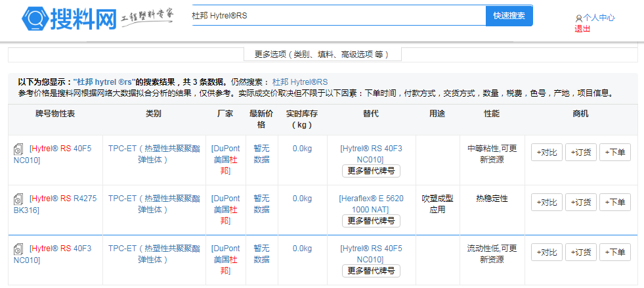Click the 退出 logout link

582,28
